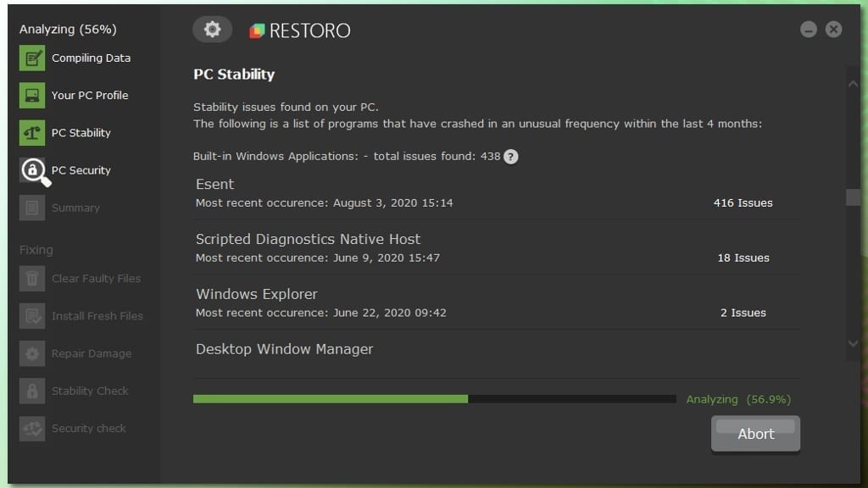
Task: Select the Install Fresh Files label
Action: coord(97,316)
